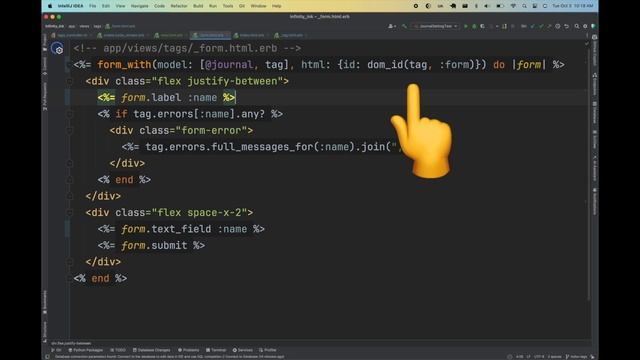The height and width of the screenshot is (360, 640).
Task: Open the Python Packages tool window
Action: (86, 350)
